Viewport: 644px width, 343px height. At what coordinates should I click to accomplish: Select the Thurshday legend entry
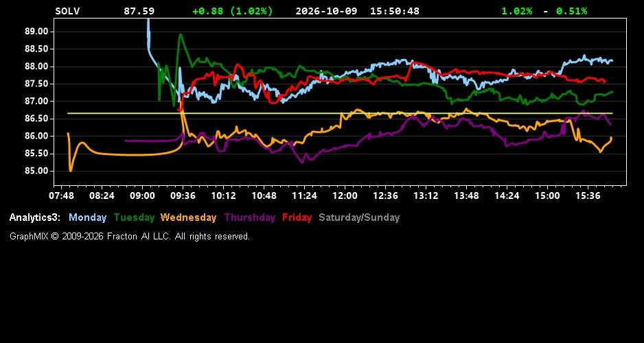[250, 217]
